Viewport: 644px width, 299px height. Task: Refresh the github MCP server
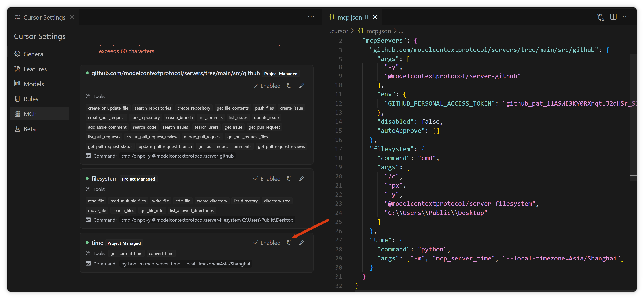coord(289,86)
